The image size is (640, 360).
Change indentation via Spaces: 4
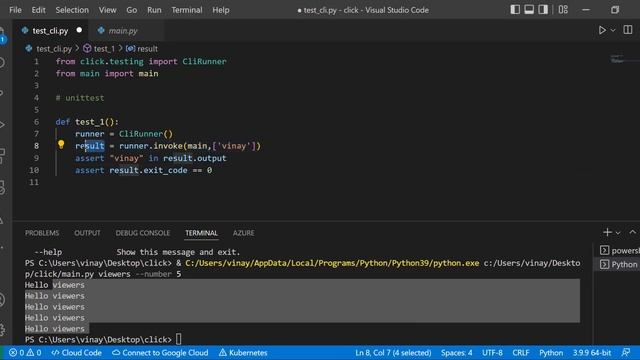click(456, 353)
